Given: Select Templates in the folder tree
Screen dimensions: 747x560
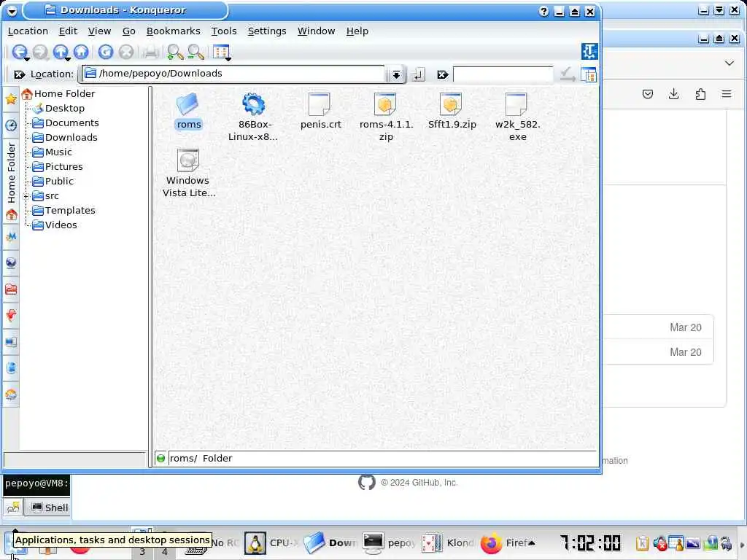Looking at the screenshot, I should pyautogui.click(x=63, y=211).
